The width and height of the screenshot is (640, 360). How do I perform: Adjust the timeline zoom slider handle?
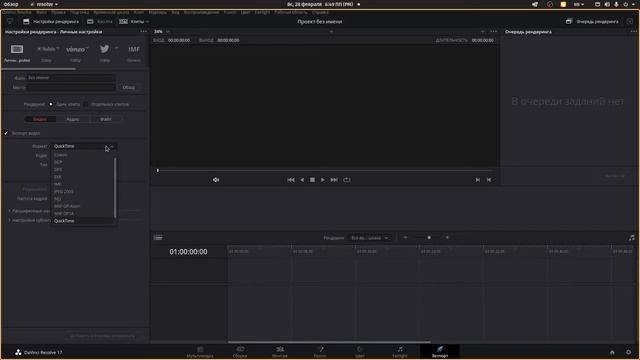(x=429, y=238)
